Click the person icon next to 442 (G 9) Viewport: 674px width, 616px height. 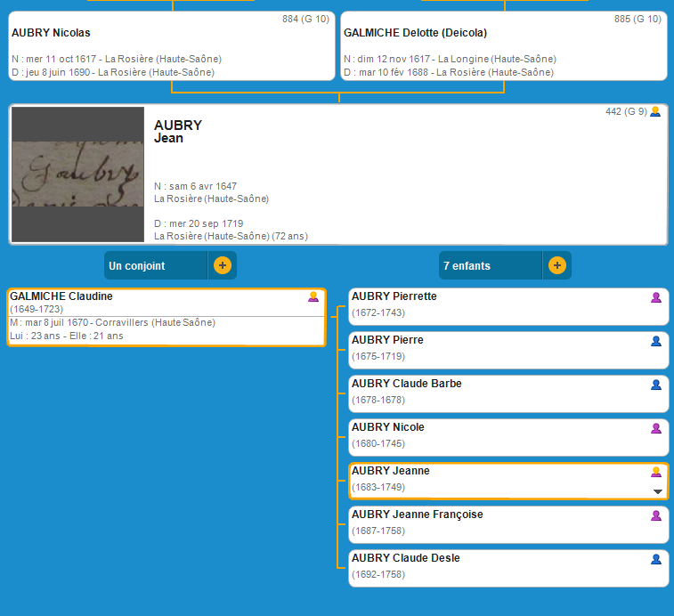656,112
